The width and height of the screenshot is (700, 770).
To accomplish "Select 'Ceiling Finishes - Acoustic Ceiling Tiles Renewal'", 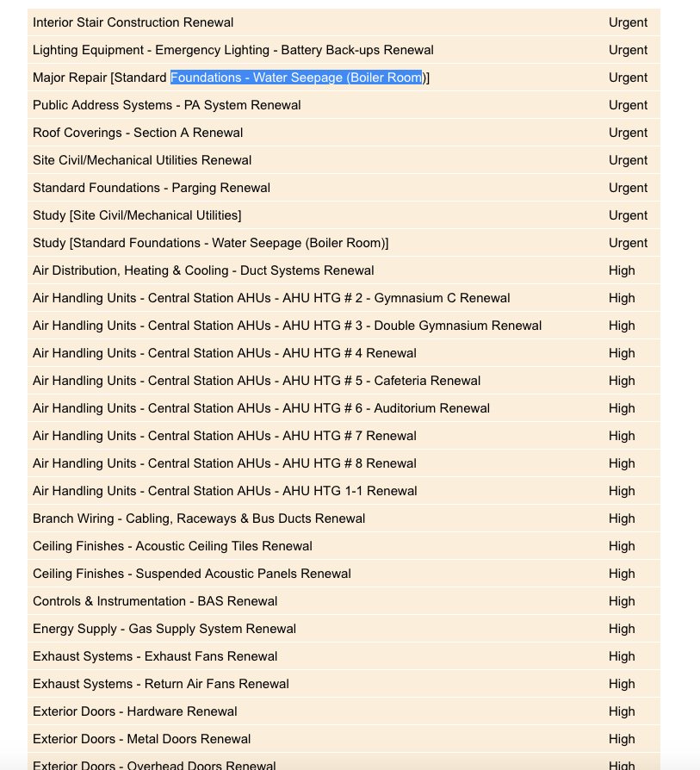I will pyautogui.click(x=172, y=546).
